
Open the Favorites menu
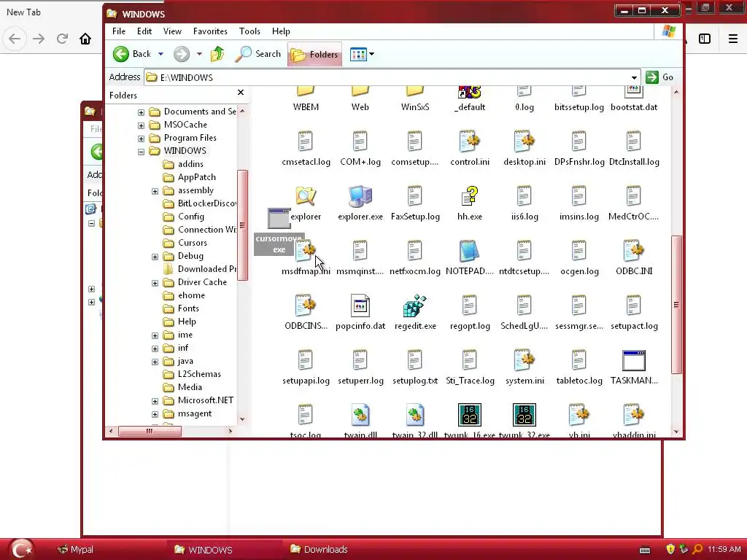(x=210, y=31)
